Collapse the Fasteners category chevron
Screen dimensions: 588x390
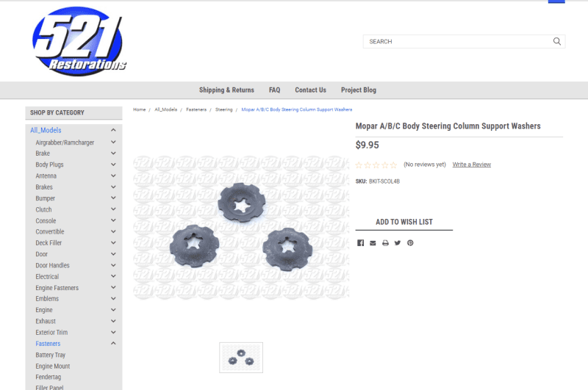click(113, 344)
